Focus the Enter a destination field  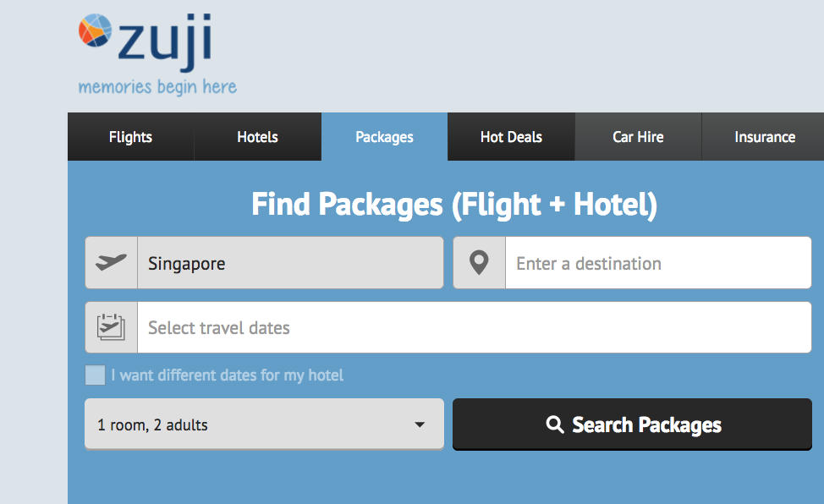point(658,263)
